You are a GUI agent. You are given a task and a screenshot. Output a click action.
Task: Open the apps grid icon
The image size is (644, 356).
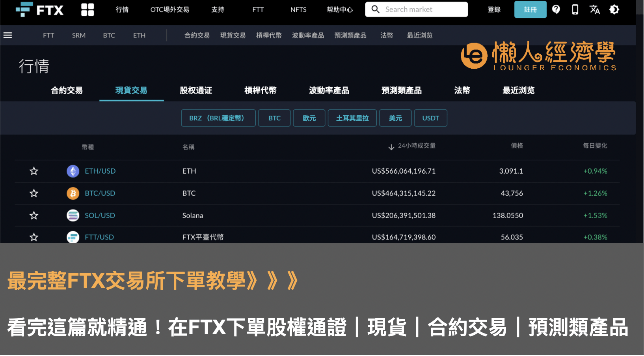pyautogui.click(x=87, y=9)
